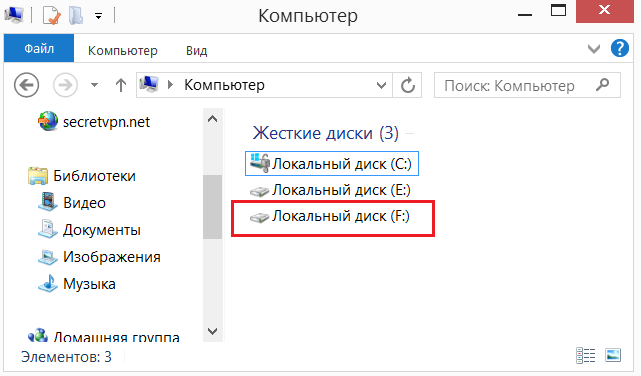Viewport: 641px width, 376px height.
Task: Click the Изображения library icon
Action: 48,256
